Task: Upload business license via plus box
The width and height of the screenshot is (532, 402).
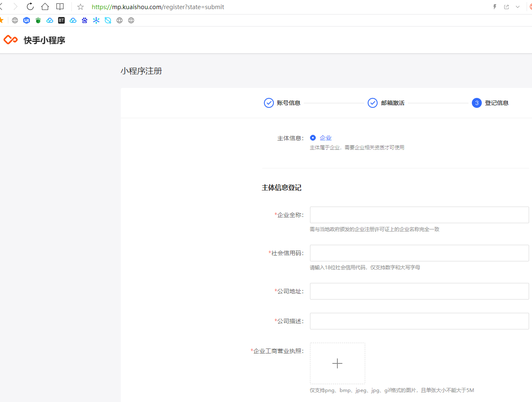Action: pos(337,363)
